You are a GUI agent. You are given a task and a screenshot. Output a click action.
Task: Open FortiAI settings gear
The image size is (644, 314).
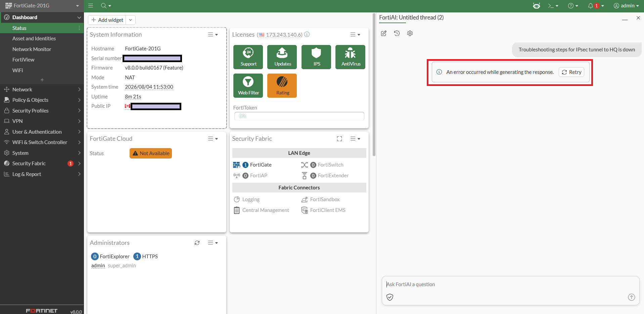pyautogui.click(x=410, y=33)
